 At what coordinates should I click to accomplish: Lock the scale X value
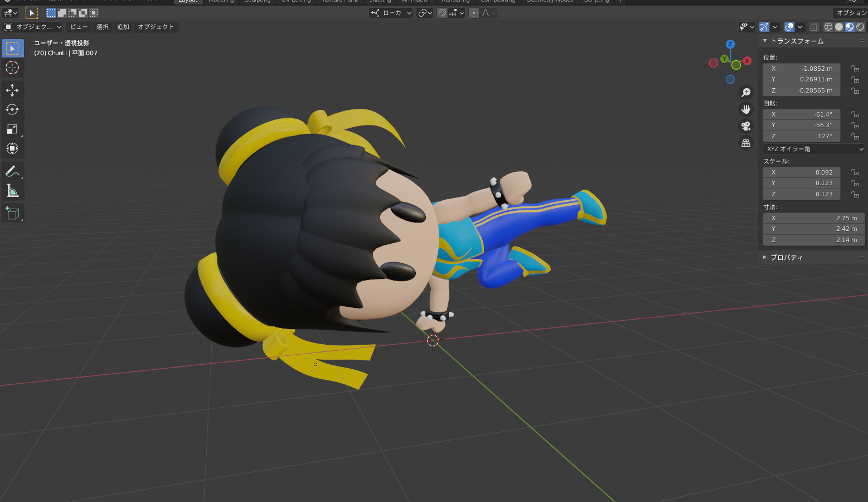point(855,172)
